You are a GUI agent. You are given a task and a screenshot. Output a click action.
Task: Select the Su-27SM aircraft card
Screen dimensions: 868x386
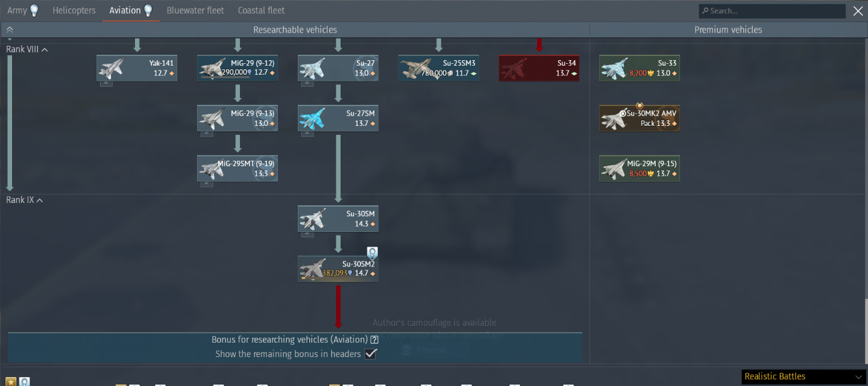click(338, 118)
